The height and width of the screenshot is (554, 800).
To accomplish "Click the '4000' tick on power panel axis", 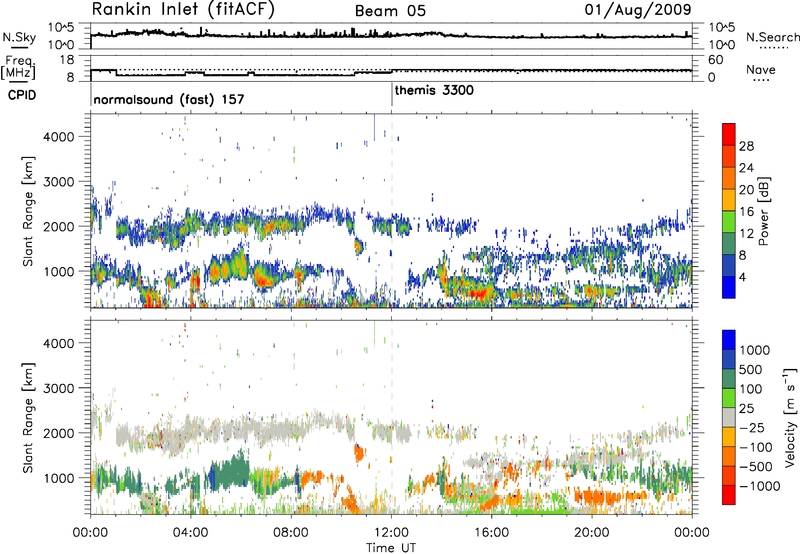I will tap(59, 137).
